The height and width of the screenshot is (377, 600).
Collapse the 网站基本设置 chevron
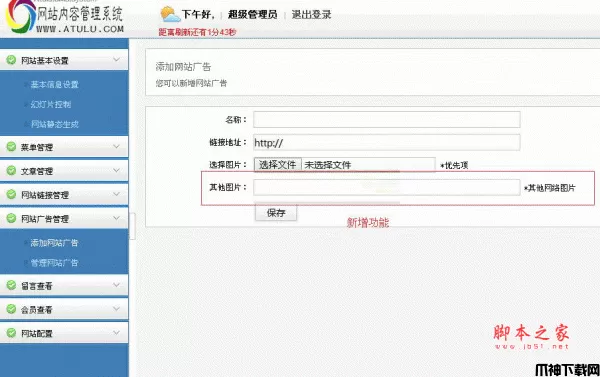[x=116, y=60]
